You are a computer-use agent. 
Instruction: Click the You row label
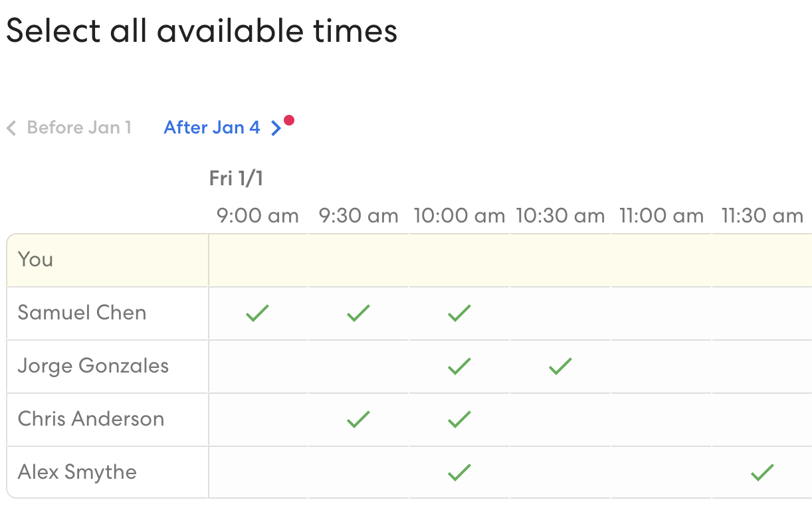pyautogui.click(x=36, y=260)
